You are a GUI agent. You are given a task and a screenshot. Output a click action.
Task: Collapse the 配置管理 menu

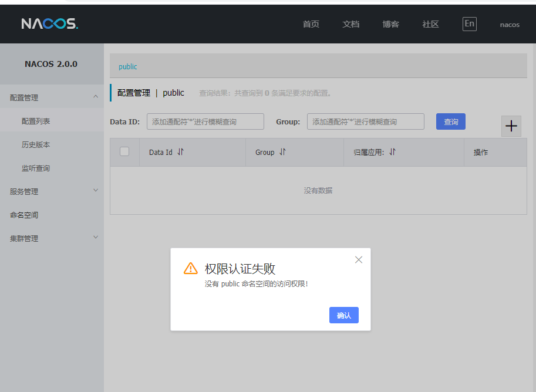(52, 97)
